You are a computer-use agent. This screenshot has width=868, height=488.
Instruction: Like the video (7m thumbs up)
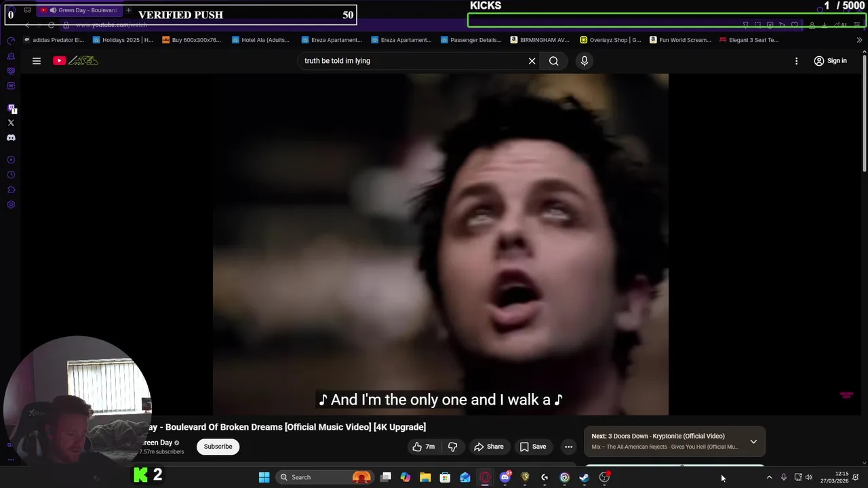pos(424,447)
